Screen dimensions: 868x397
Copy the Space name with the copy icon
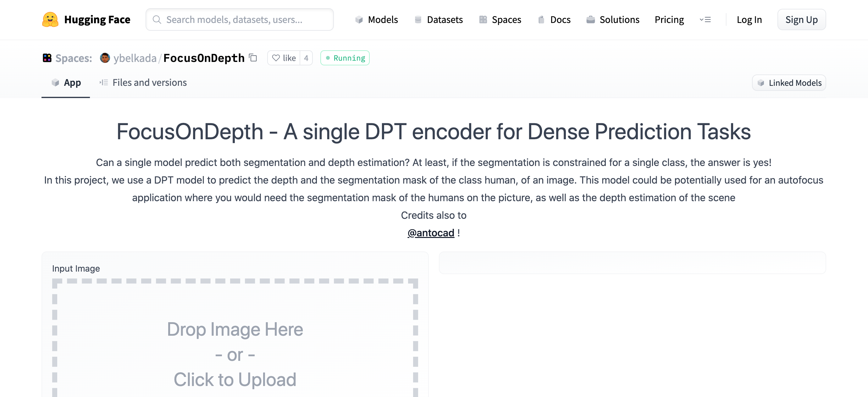point(253,58)
